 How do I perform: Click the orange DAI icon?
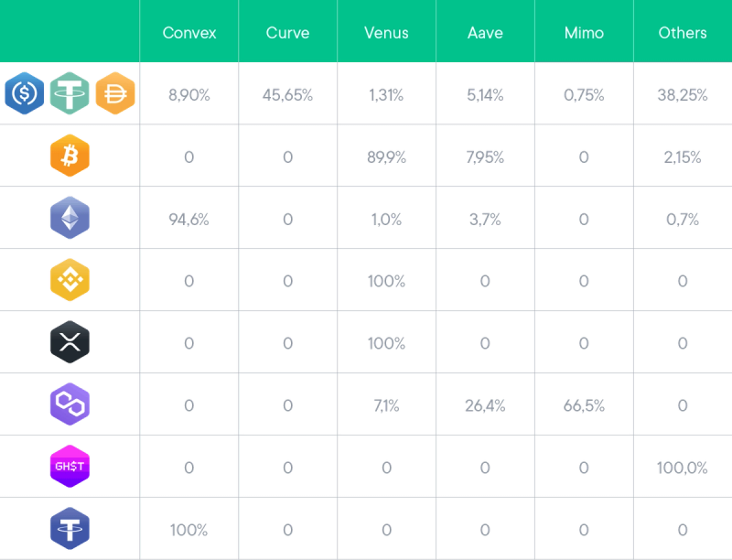[115, 93]
